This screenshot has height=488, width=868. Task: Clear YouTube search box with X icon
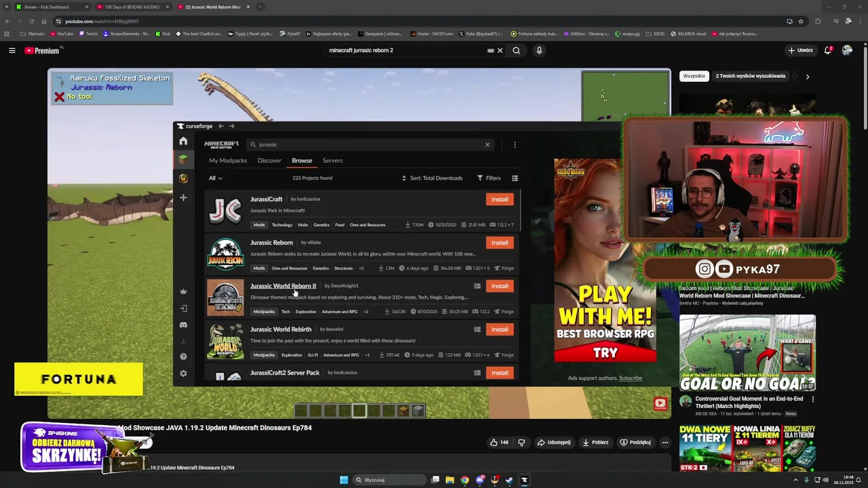point(500,50)
